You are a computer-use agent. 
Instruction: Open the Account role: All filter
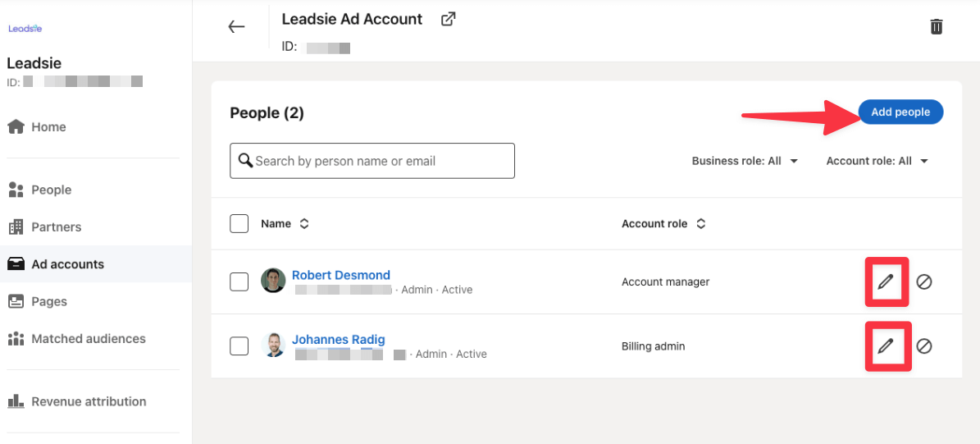877,161
